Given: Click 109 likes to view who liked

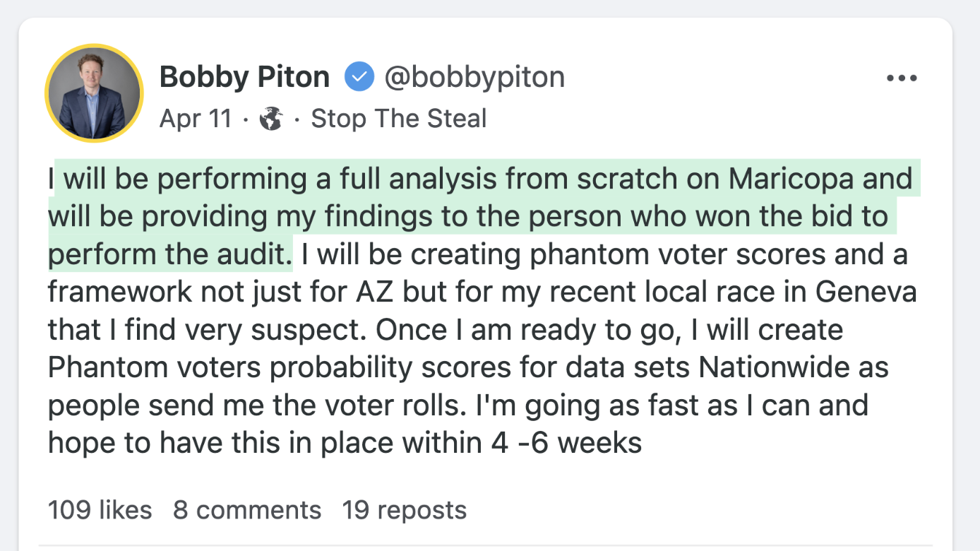Looking at the screenshot, I should click(x=100, y=509).
